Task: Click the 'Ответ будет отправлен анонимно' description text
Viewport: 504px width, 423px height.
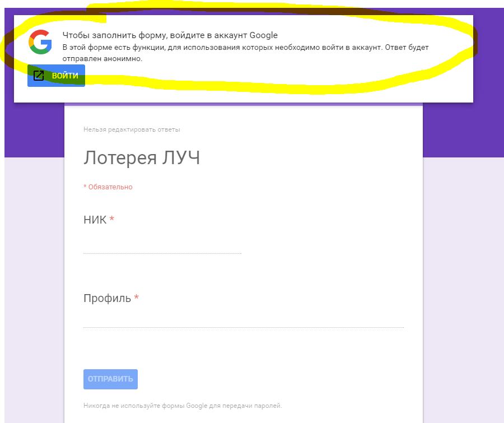Action: [x=246, y=53]
